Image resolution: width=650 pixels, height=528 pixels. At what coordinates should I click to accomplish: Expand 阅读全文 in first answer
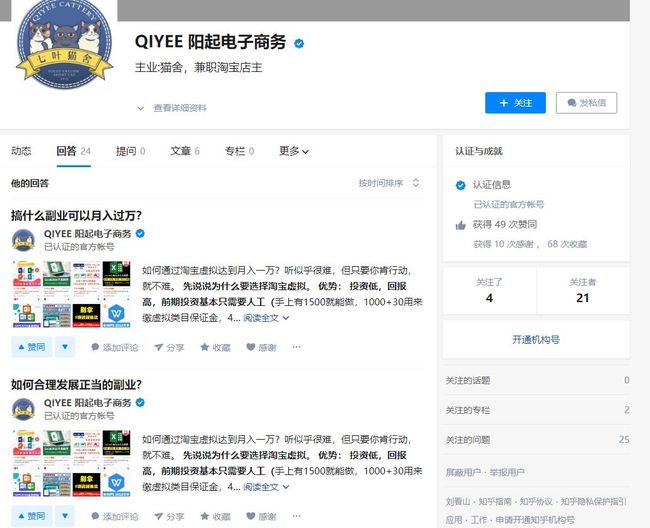[x=266, y=318]
